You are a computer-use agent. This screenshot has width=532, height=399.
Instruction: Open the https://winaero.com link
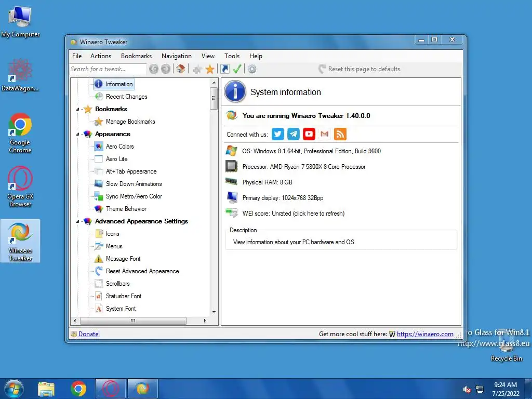(425, 334)
